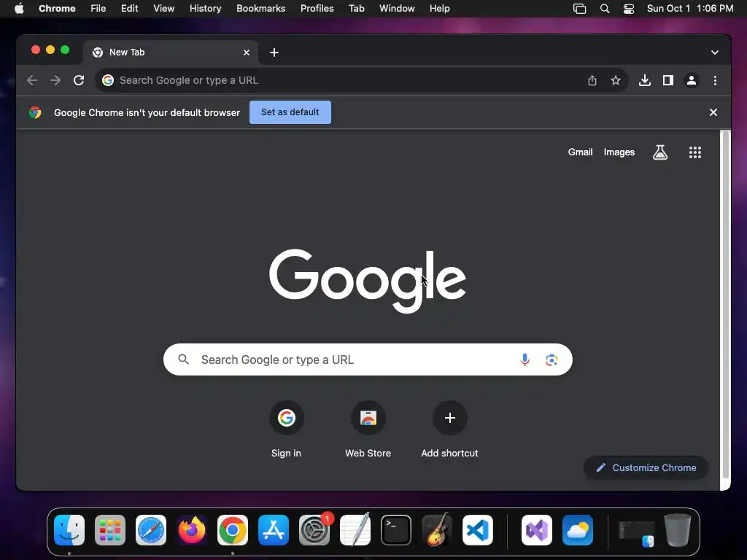Viewport: 747px width, 560px height.
Task: Click the Google logo doodle
Action: coord(368,280)
